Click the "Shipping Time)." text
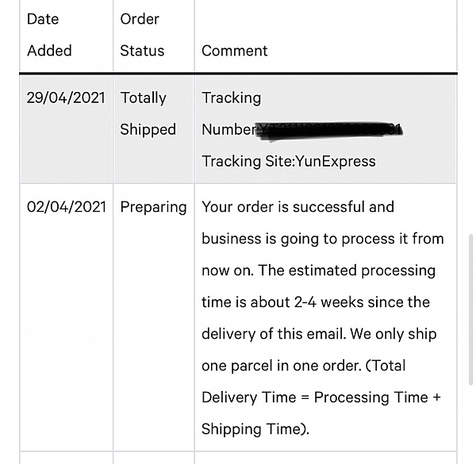The height and width of the screenshot is (464, 476). click(x=255, y=429)
